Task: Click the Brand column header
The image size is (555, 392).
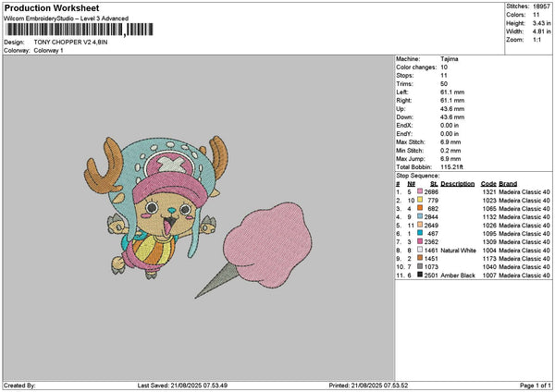Action: coord(508,183)
